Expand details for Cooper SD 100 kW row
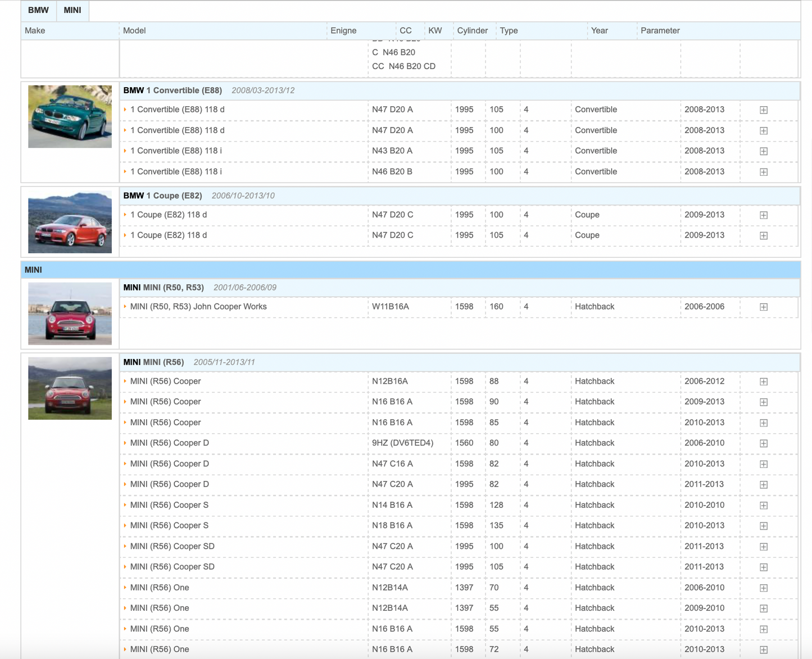The image size is (812, 659). [x=764, y=547]
